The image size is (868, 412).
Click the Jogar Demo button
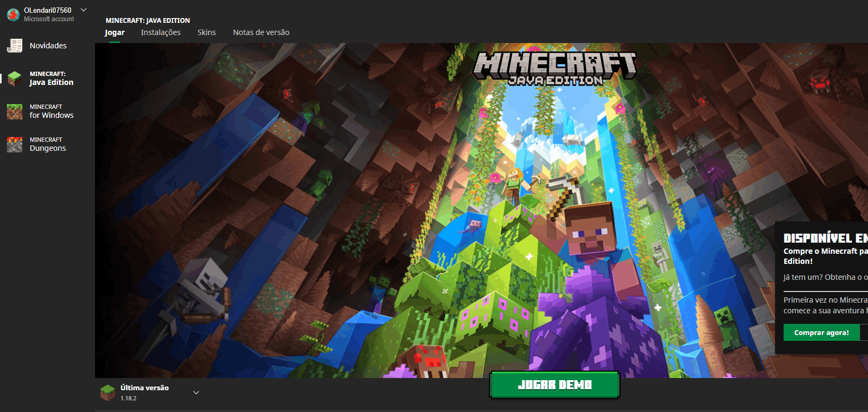point(555,385)
